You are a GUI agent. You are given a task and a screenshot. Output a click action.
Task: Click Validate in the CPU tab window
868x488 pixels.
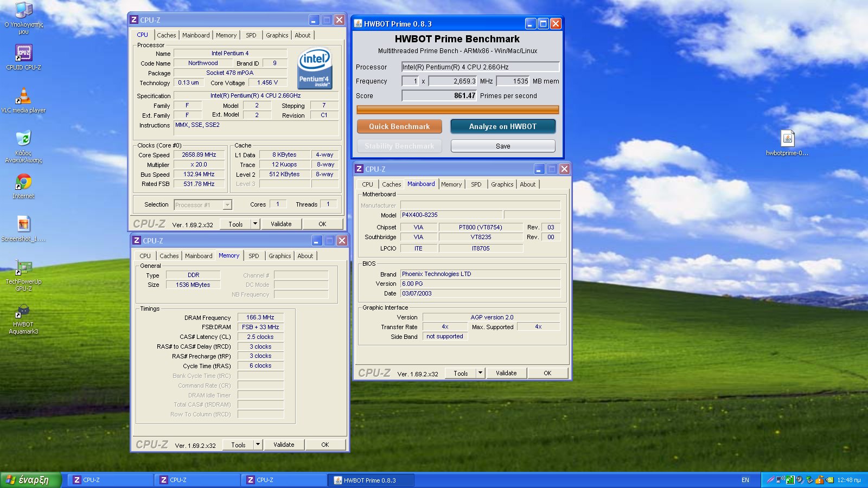click(x=281, y=224)
